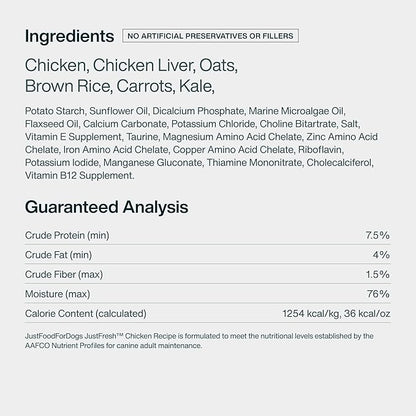The height and width of the screenshot is (416, 416).
Task: Click the Crude Fat (min) row label
Action: (58, 255)
